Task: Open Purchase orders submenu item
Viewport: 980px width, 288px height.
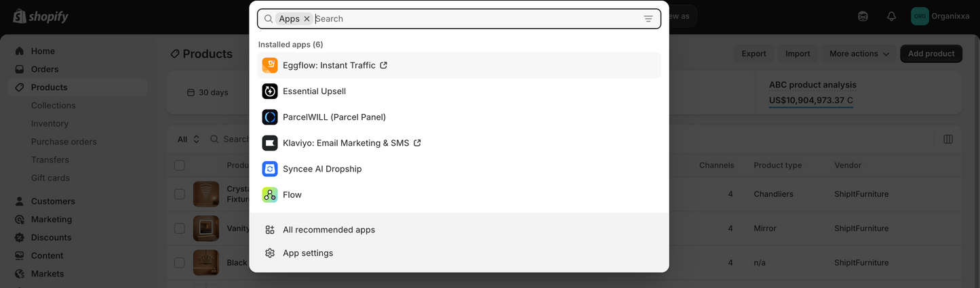Action: 64,142
